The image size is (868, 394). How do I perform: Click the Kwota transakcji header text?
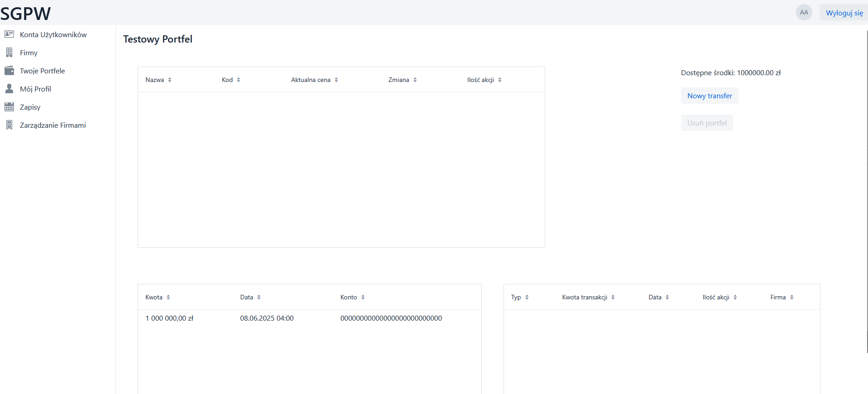(x=585, y=297)
